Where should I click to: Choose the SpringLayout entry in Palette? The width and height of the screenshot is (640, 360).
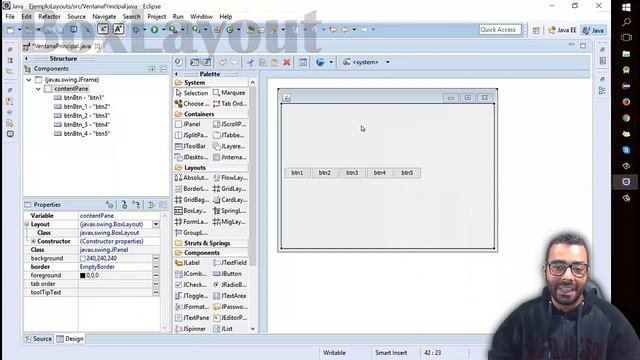click(229, 211)
